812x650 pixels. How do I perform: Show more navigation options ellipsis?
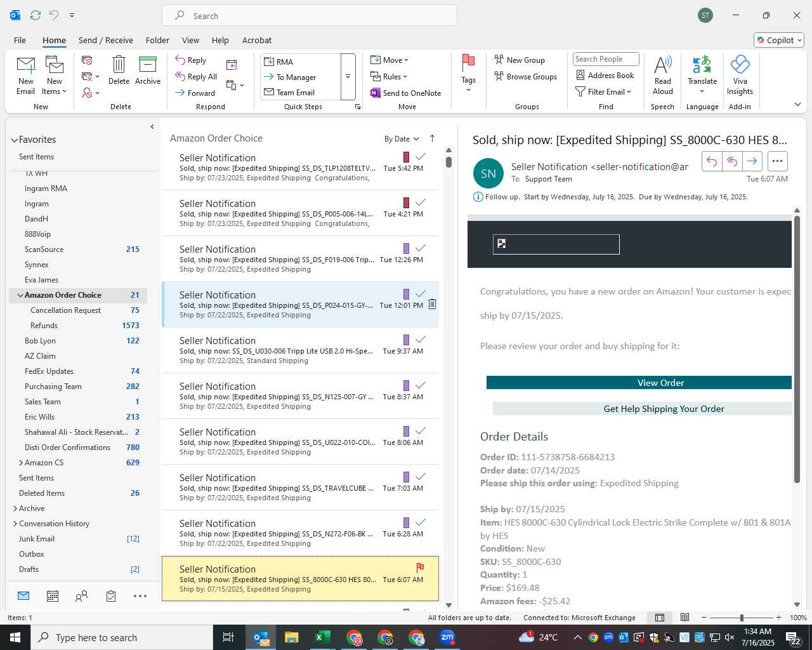140,596
